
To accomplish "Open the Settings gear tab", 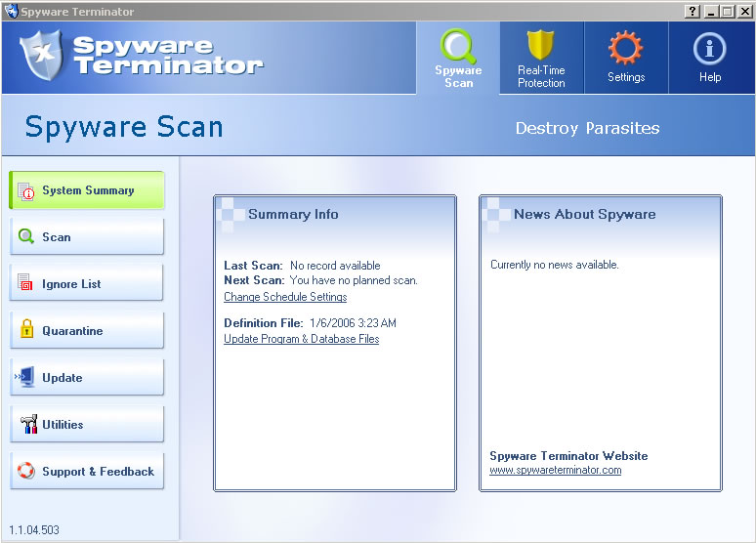I will pos(626,59).
